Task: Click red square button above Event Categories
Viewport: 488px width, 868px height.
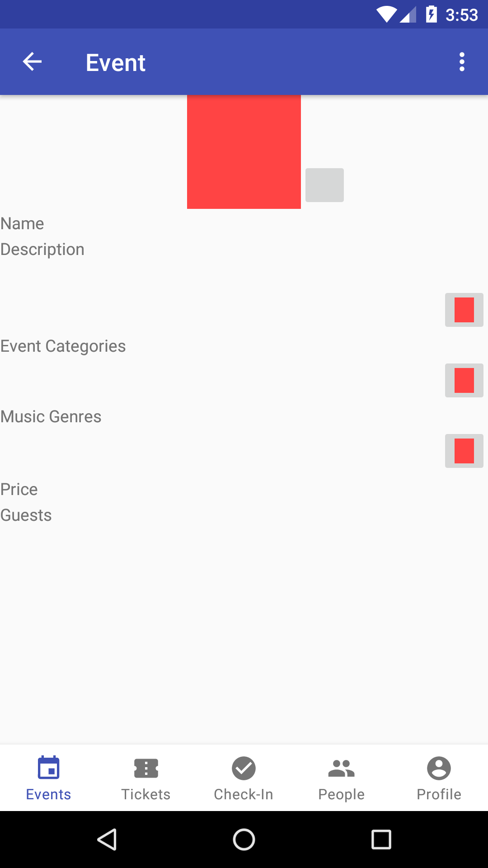Action: pos(464,310)
